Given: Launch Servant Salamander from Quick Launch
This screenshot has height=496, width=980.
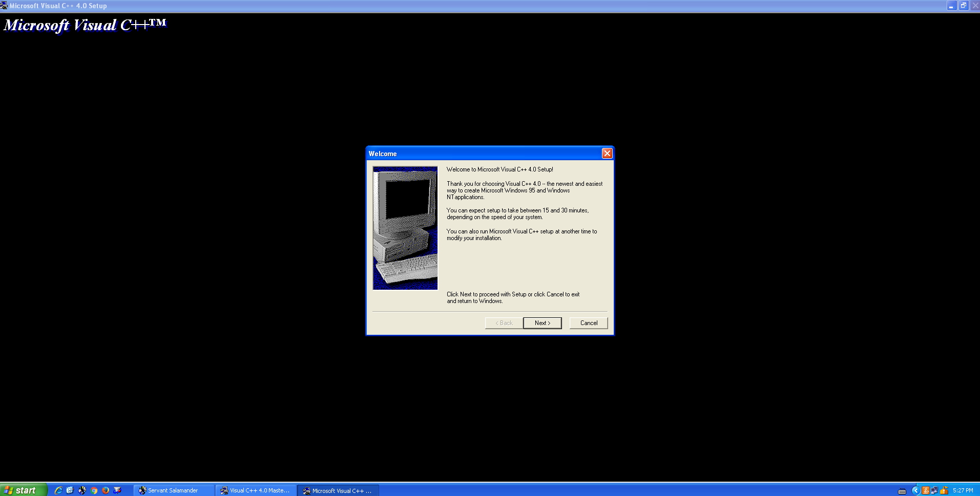Looking at the screenshot, I should (82, 490).
